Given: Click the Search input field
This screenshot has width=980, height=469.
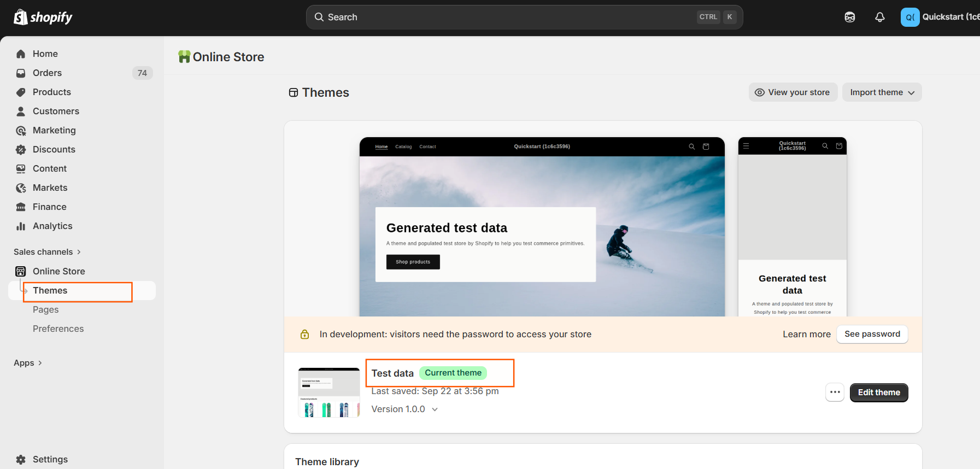Looking at the screenshot, I should pyautogui.click(x=508, y=17).
